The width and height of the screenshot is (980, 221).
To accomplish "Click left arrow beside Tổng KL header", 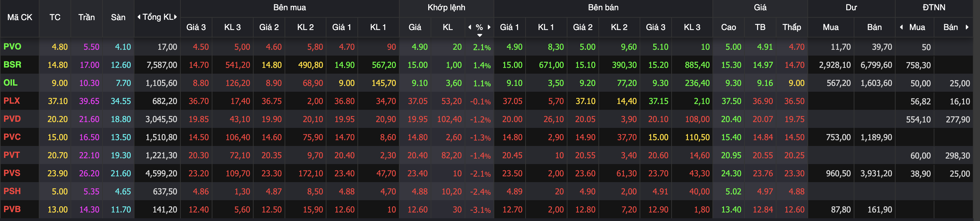I will point(139,17).
